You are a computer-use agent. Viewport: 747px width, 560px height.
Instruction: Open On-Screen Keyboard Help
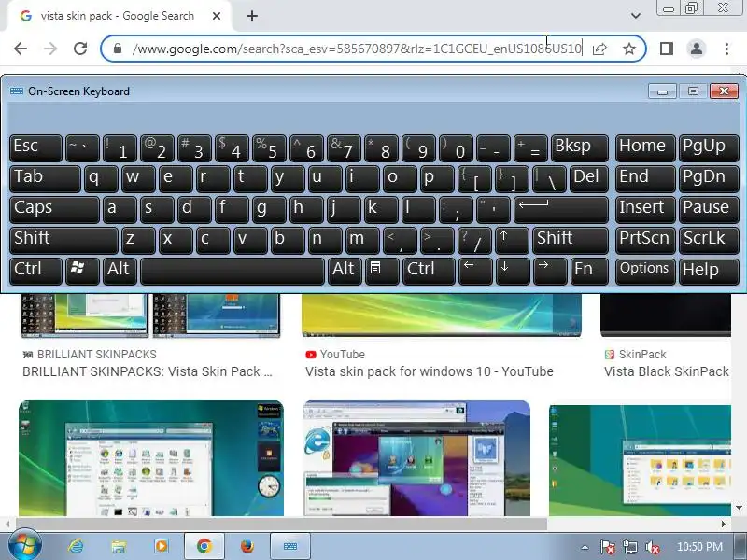point(709,271)
